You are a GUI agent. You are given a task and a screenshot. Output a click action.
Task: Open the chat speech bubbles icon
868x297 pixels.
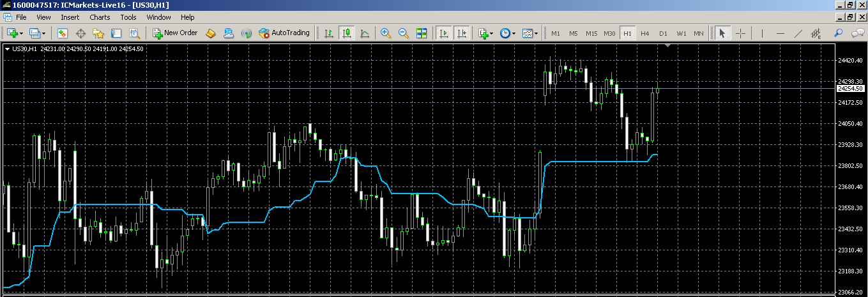[858, 33]
